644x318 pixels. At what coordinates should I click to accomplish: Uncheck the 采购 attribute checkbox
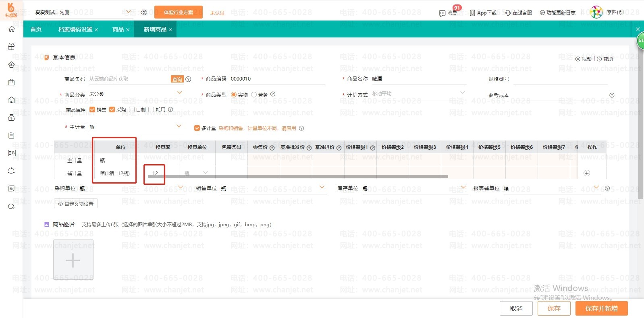112,109
